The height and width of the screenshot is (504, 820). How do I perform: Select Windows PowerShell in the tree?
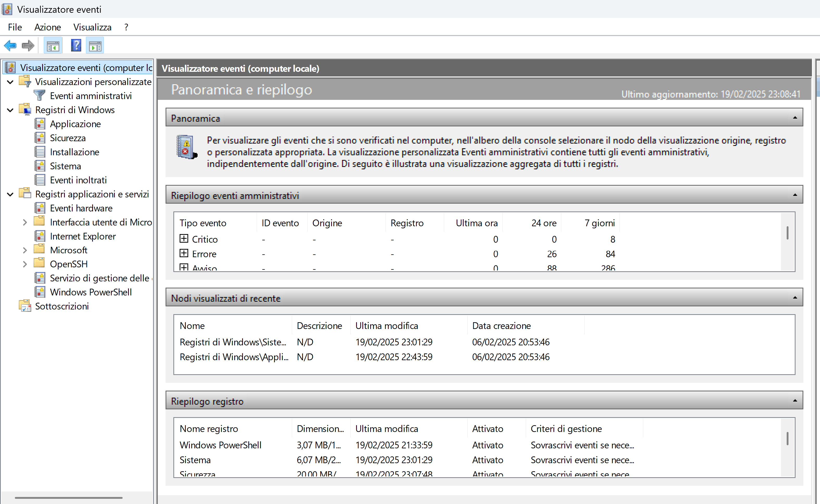[91, 292]
